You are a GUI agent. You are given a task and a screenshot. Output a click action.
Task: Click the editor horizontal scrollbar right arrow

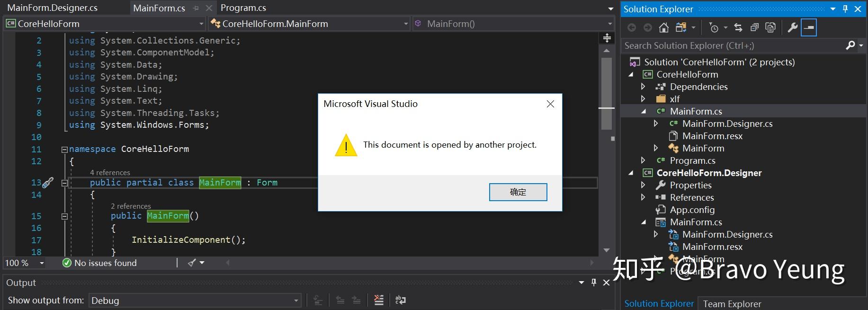(x=591, y=263)
